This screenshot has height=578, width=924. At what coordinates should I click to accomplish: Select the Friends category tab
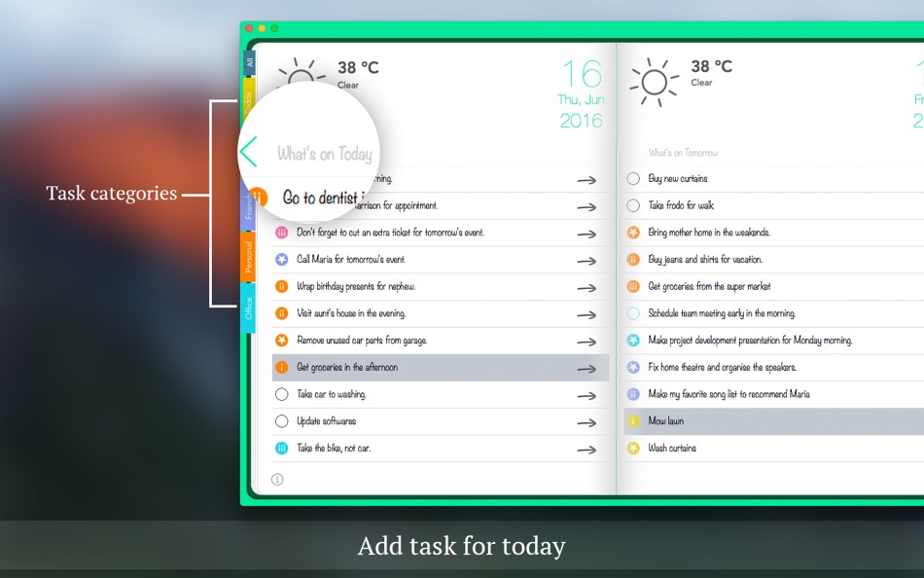click(248, 205)
